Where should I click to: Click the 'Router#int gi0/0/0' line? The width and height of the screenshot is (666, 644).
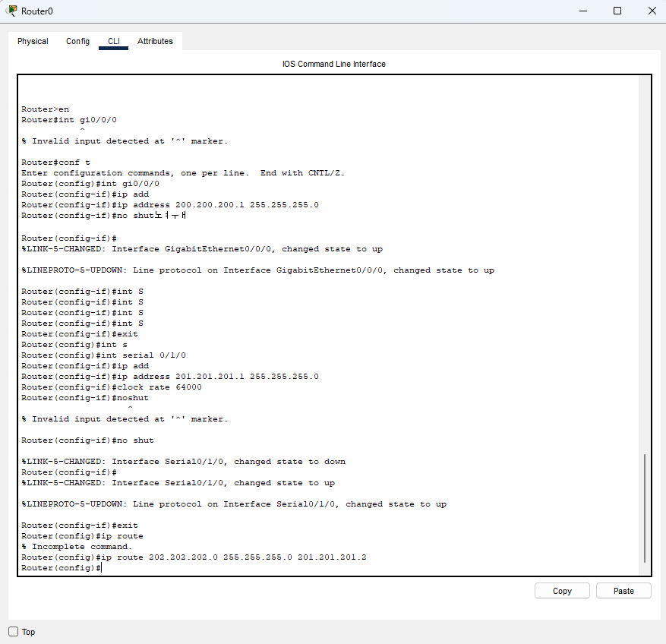(69, 120)
